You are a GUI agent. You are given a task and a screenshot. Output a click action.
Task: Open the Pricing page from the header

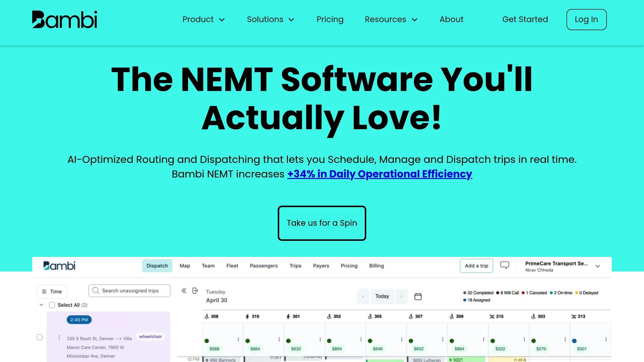click(330, 19)
